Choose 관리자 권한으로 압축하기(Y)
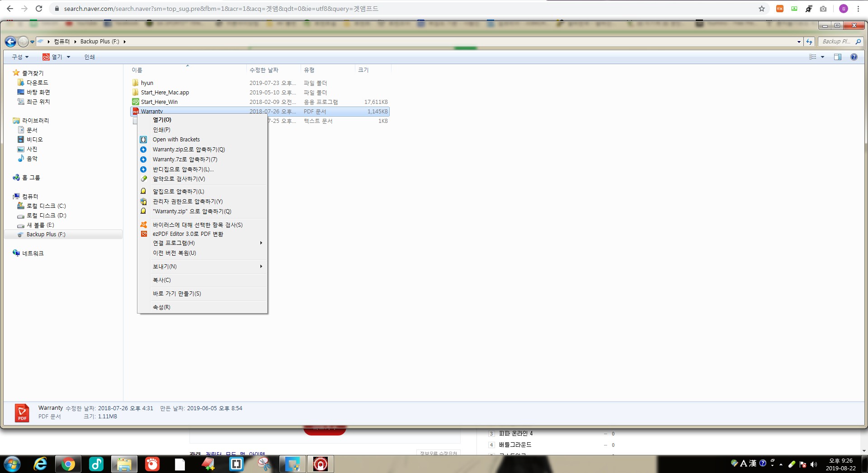This screenshot has width=868, height=473. point(202,201)
